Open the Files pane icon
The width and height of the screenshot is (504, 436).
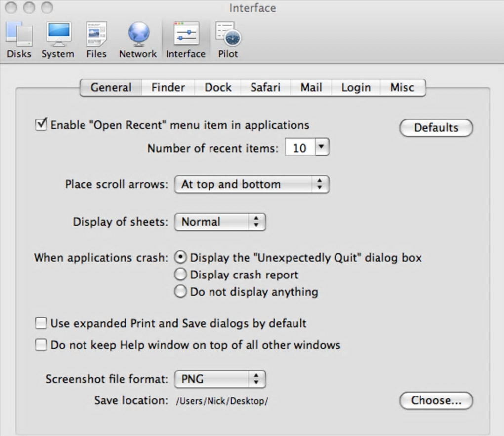pos(96,40)
